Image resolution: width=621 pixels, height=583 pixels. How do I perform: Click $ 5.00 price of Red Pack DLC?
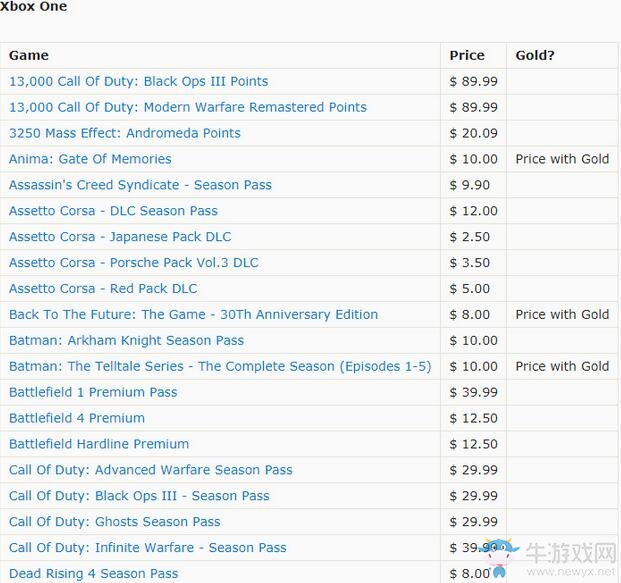(x=470, y=289)
